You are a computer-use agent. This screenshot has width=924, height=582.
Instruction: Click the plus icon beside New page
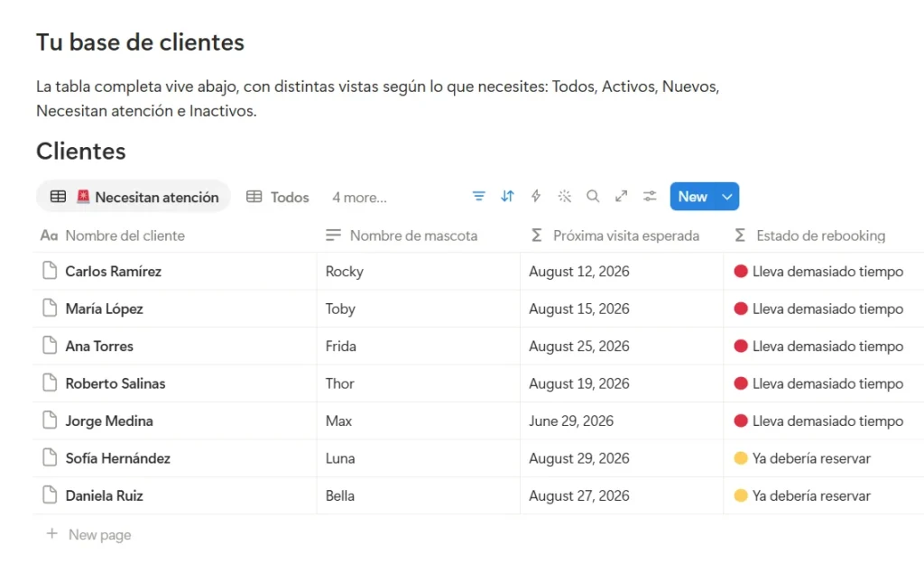point(51,533)
